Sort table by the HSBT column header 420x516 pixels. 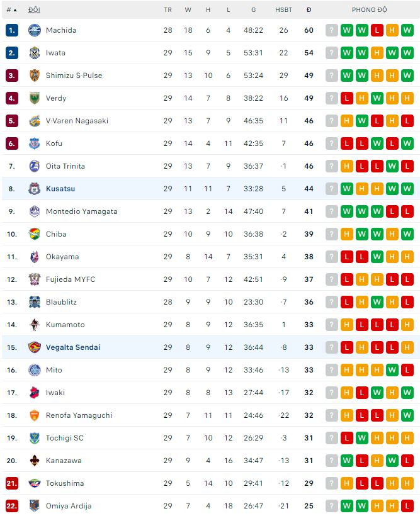click(283, 10)
